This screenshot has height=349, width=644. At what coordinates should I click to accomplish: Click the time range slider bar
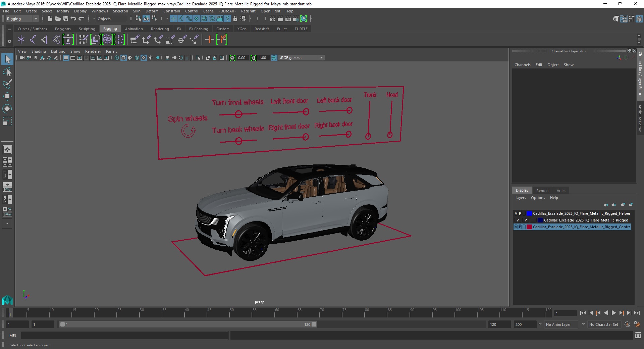(188, 325)
